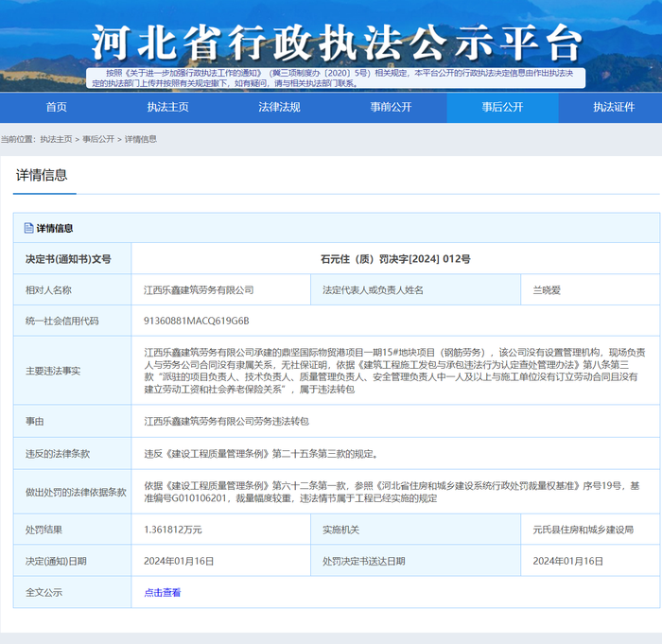The image size is (662, 644).
Task: Click the 统一社会信用代码 label cell
Action: point(72,321)
